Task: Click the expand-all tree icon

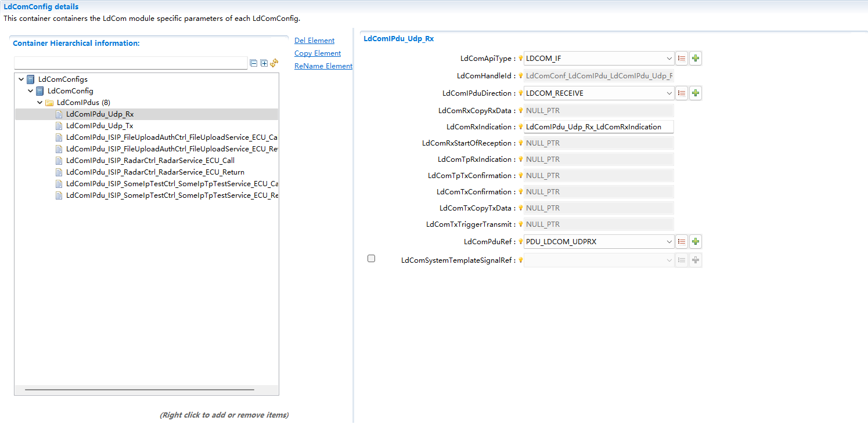Action: pyautogui.click(x=264, y=63)
